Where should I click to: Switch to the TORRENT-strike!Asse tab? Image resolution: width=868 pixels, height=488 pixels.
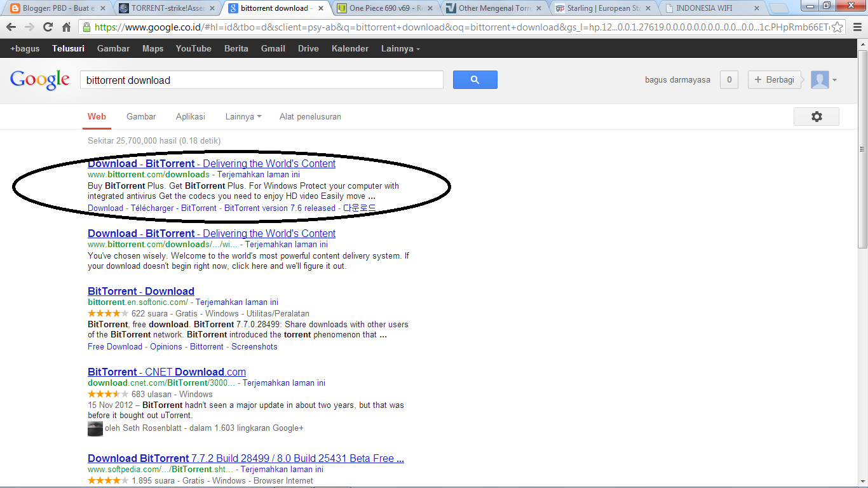point(168,8)
